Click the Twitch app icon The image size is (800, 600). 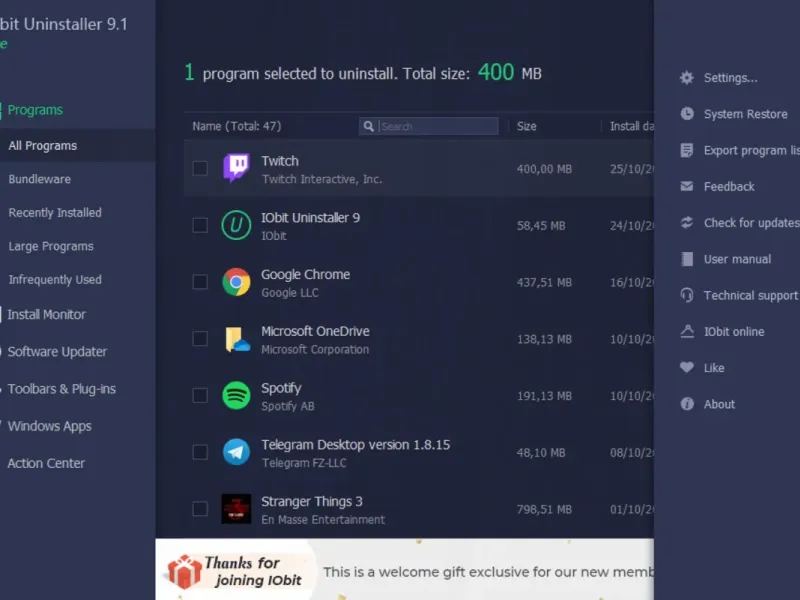(236, 168)
